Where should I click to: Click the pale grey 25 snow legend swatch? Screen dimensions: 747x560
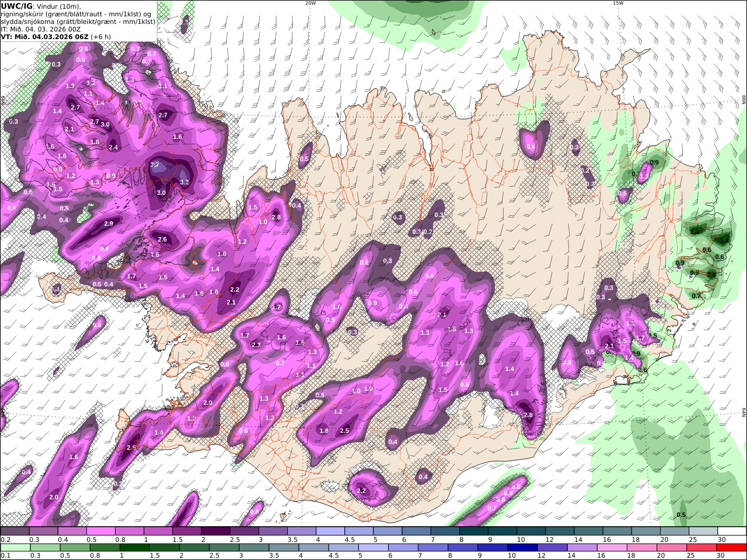(702, 531)
